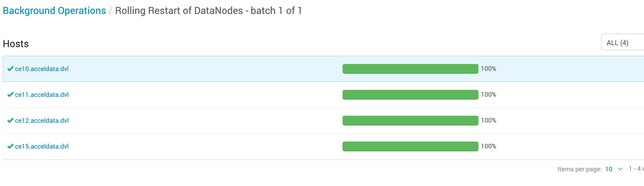644x186 pixels.
Task: Open the ALL (4) hosts filter dropdown
Action: click(623, 42)
